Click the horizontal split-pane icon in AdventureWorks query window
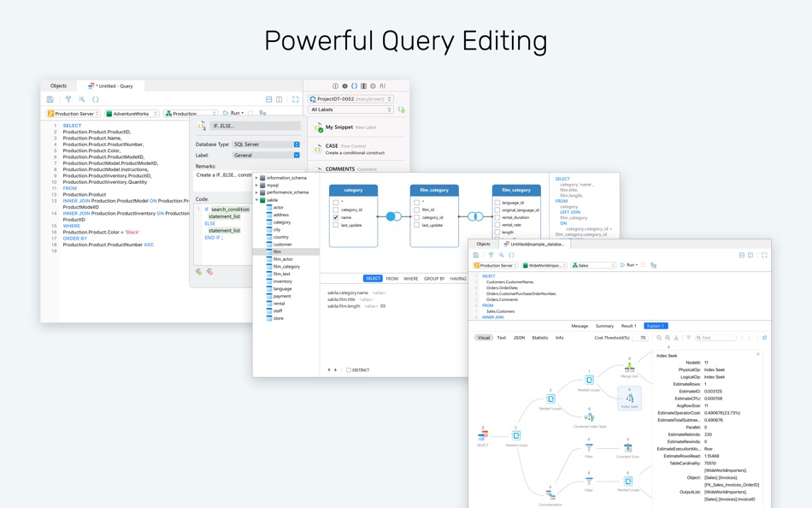 (x=268, y=99)
